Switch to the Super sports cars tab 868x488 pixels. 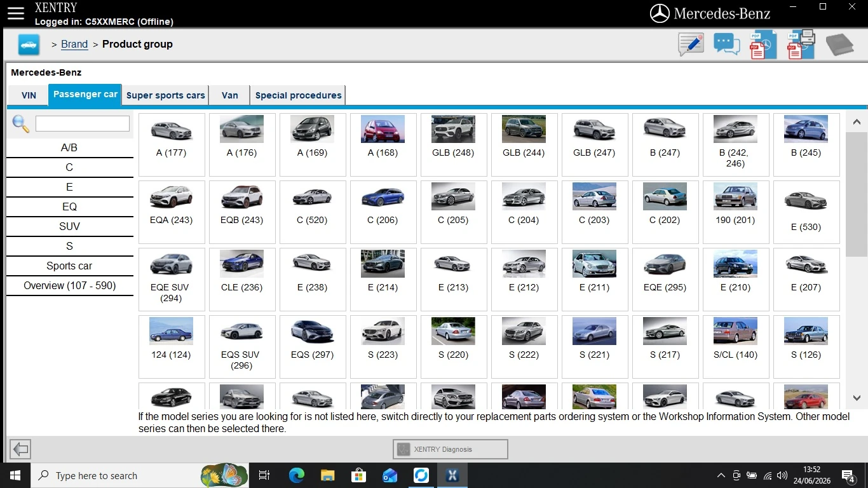point(165,95)
